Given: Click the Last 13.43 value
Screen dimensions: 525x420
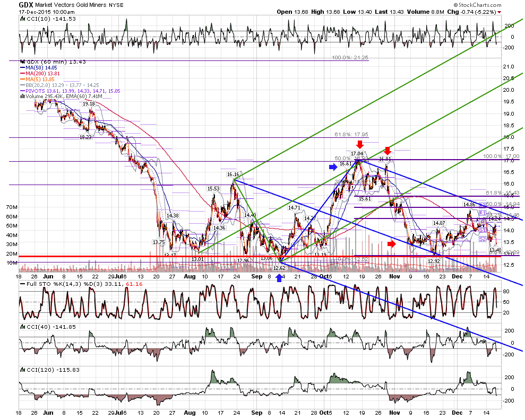Looking at the screenshot, I should tap(390, 12).
